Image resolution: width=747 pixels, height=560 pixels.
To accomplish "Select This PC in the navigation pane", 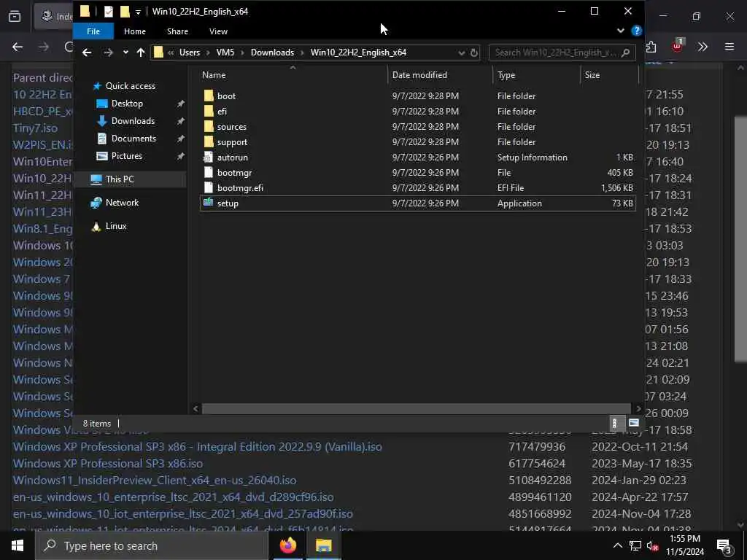I will tap(120, 179).
